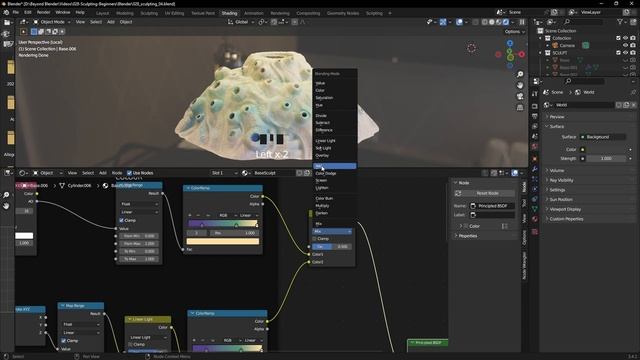Choose Overlay blending mode

click(x=322, y=156)
